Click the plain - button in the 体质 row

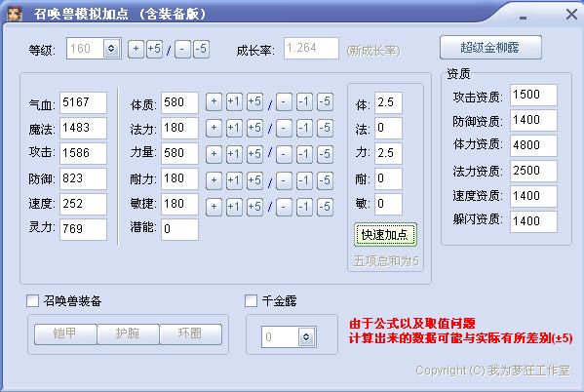pyautogui.click(x=284, y=101)
